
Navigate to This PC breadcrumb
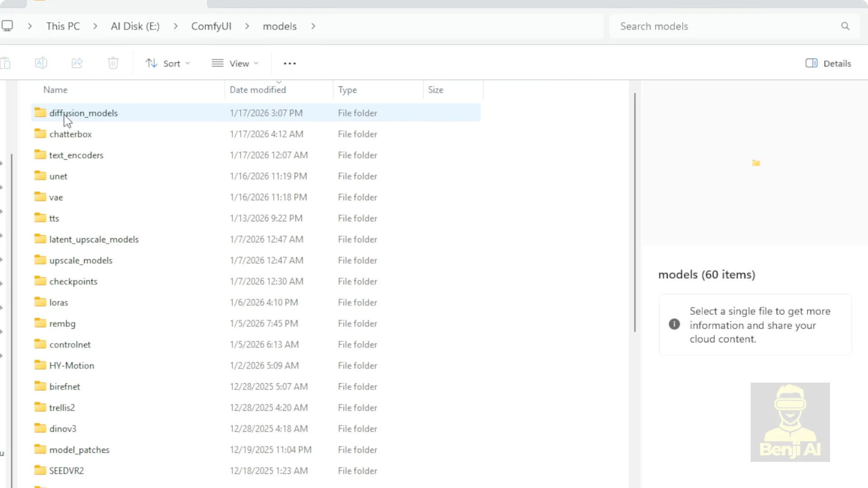point(63,26)
